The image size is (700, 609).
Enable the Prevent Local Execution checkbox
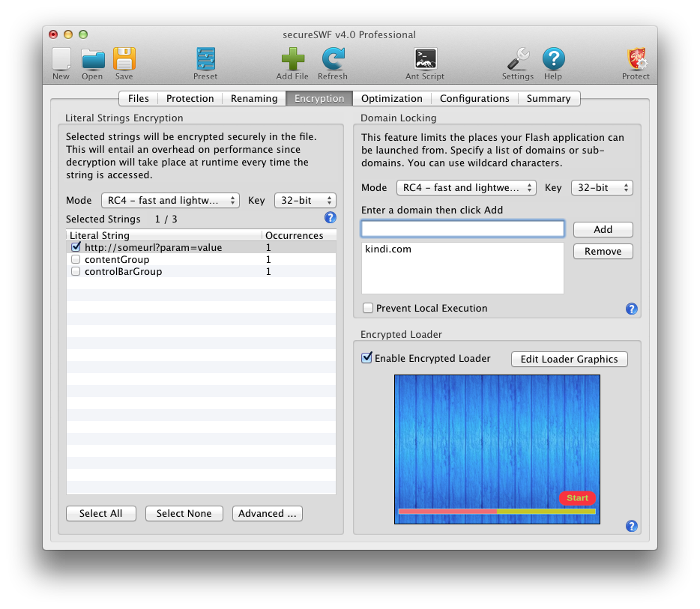point(368,309)
